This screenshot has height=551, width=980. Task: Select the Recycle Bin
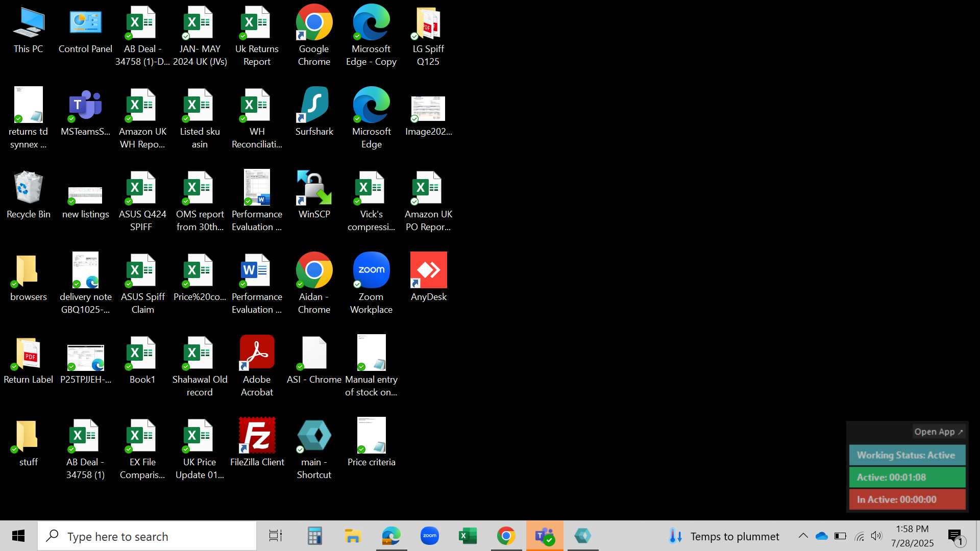point(29,195)
